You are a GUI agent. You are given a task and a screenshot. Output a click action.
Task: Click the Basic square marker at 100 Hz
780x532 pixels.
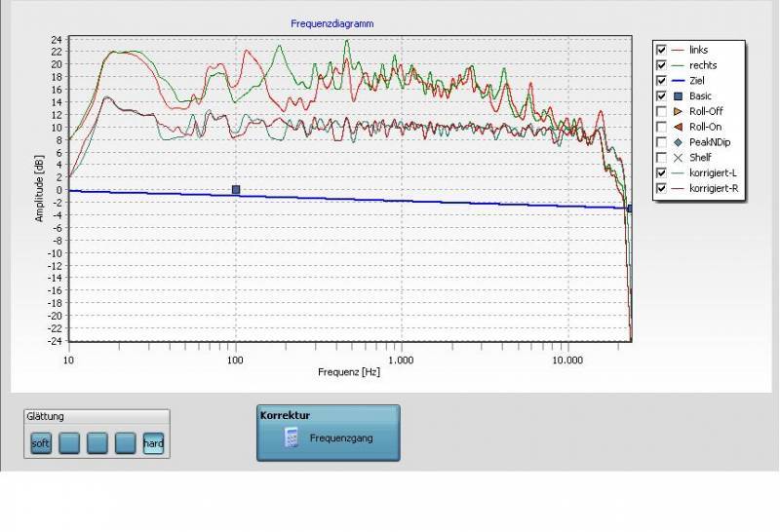tap(235, 190)
